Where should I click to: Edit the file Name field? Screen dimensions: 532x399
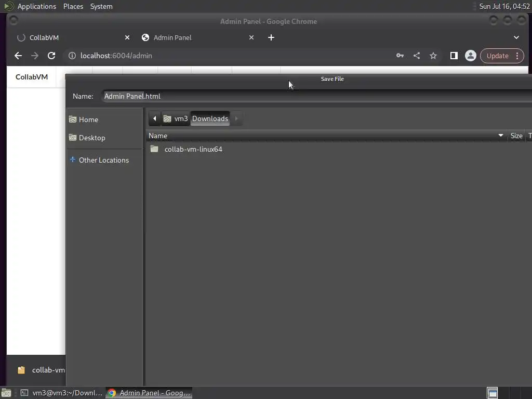[x=317, y=96]
